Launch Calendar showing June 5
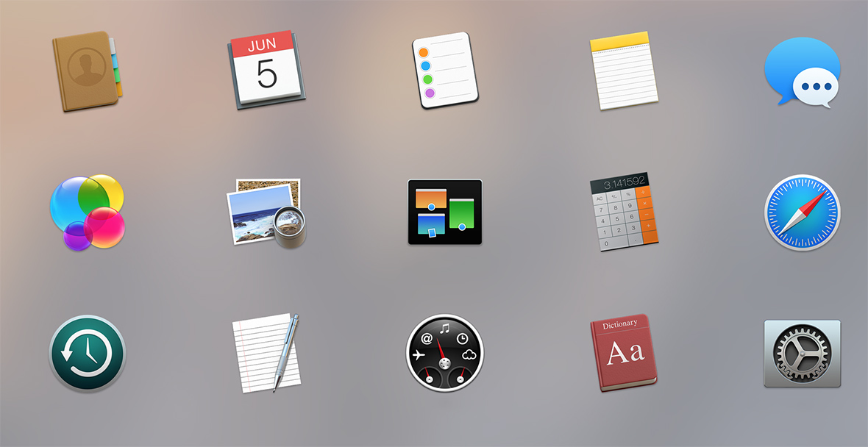868x447 pixels. (x=265, y=70)
